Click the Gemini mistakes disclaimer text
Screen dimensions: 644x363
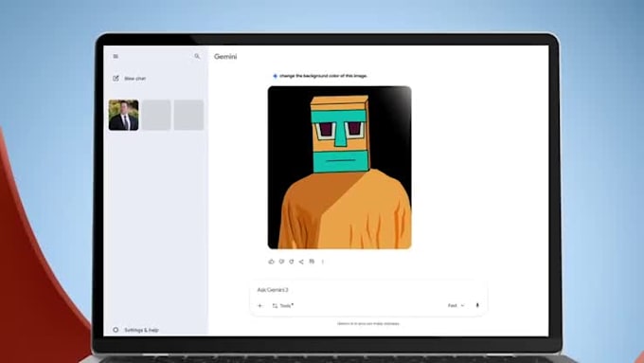(x=368, y=324)
